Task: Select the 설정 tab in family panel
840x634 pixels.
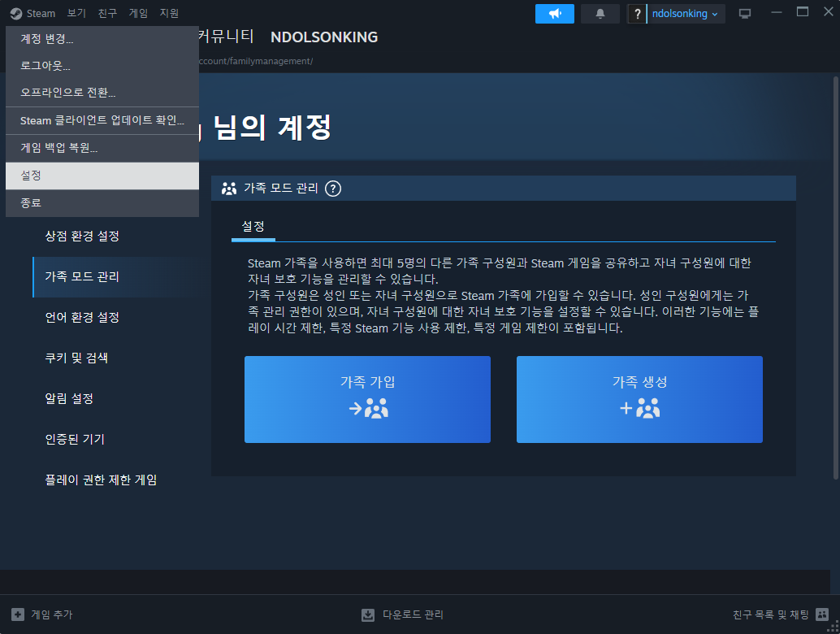Action: [x=253, y=226]
